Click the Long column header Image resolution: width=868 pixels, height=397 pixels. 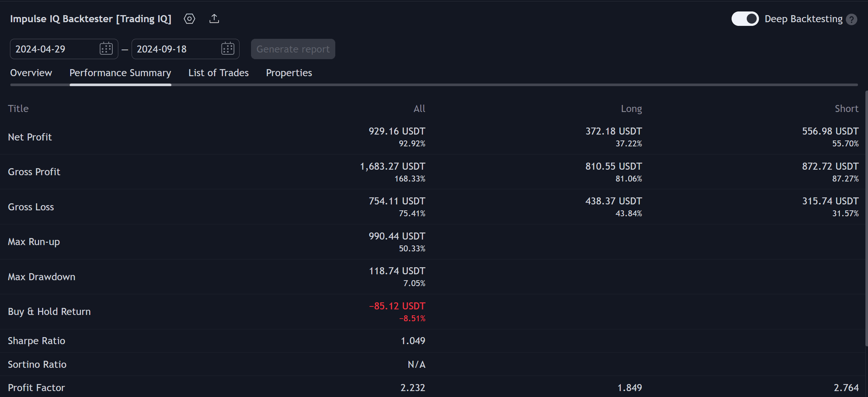click(631, 109)
